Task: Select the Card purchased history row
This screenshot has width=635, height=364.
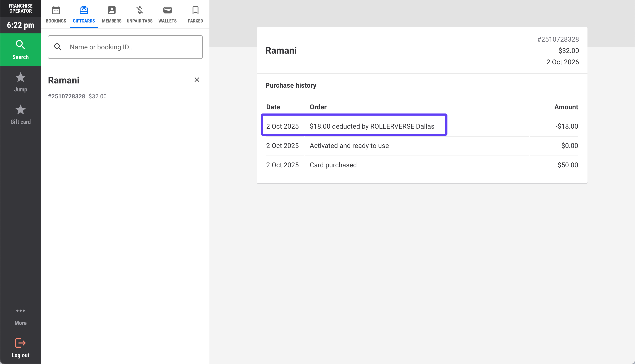Action: coord(333,165)
